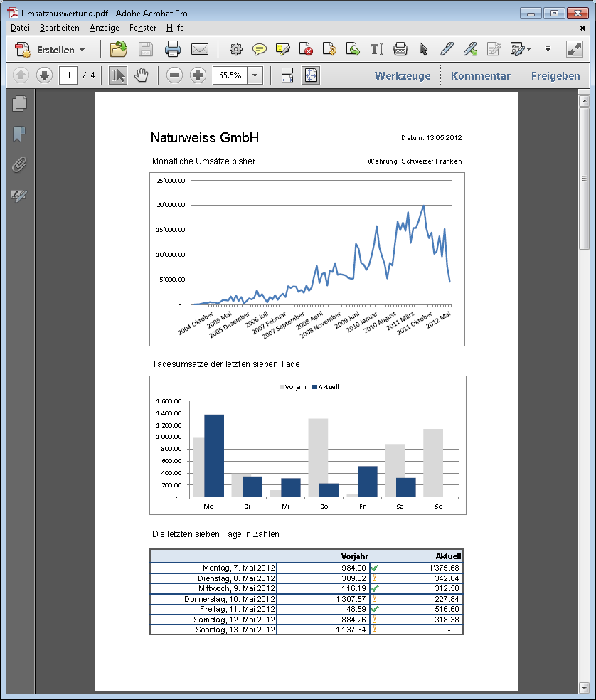Open the form checklist dropdown icon
Image resolution: width=596 pixels, height=700 pixels.
coord(520,49)
